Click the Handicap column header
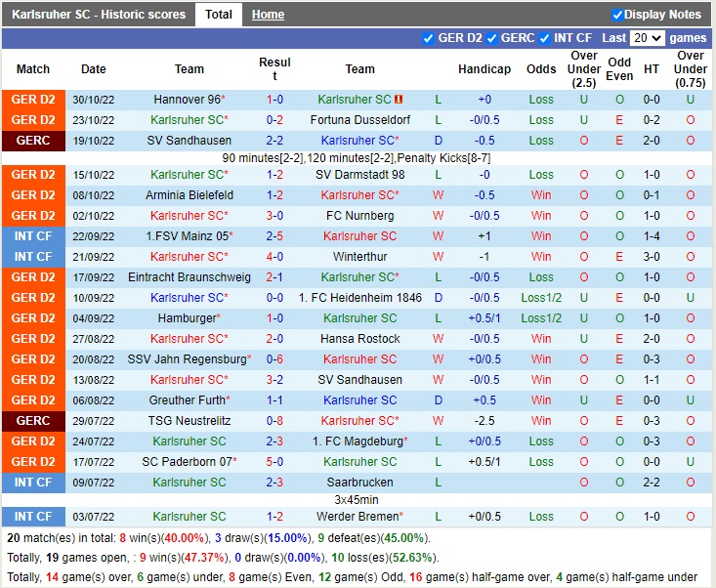Image resolution: width=716 pixels, height=588 pixels. pyautogui.click(x=484, y=69)
